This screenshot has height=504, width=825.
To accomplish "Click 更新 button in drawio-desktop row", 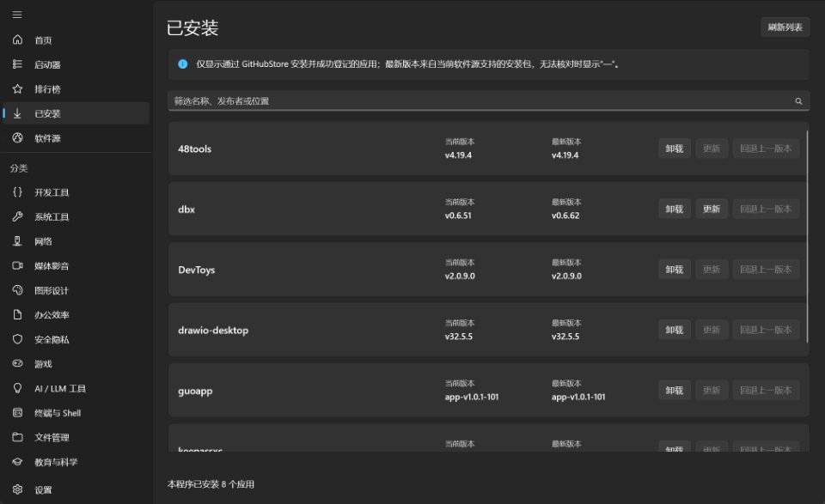I will pos(712,330).
